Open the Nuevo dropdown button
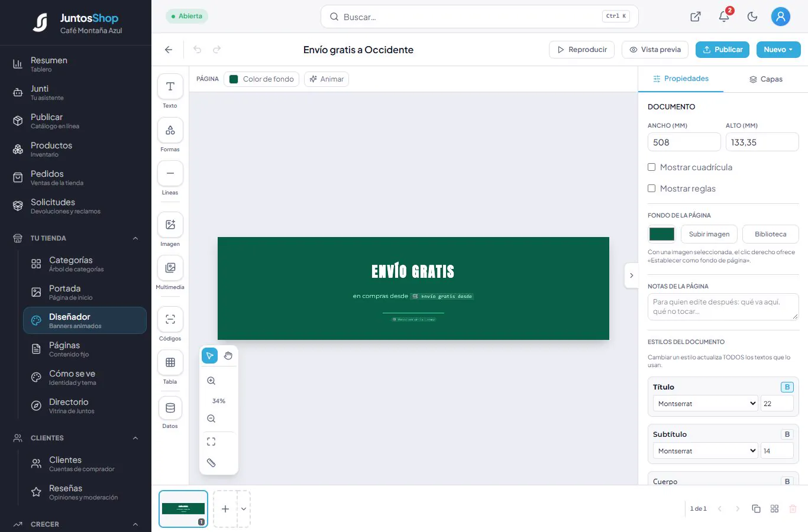Viewport: 808px width, 532px height. click(x=778, y=50)
